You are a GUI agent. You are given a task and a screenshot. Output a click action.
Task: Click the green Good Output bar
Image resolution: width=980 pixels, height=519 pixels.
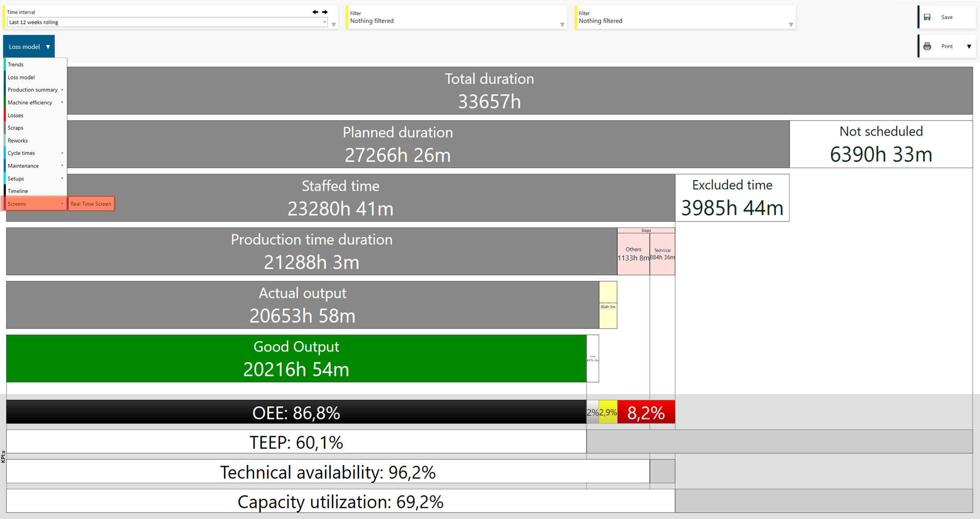[296, 359]
